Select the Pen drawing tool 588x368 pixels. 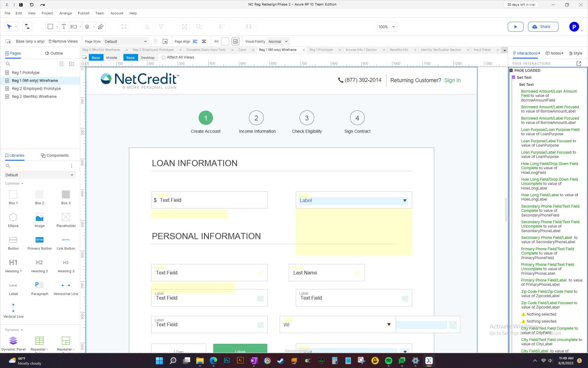pyautogui.click(x=101, y=27)
